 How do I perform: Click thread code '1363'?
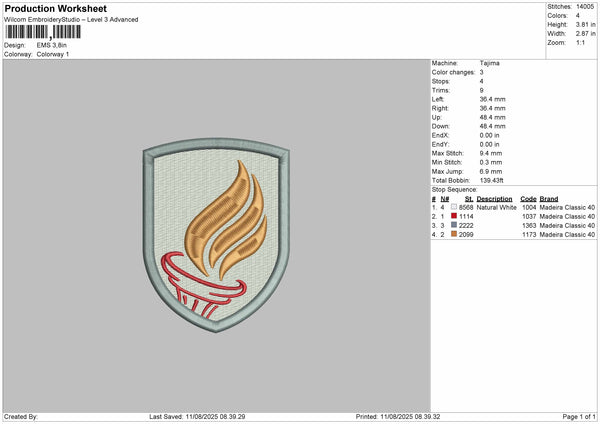pyautogui.click(x=529, y=225)
